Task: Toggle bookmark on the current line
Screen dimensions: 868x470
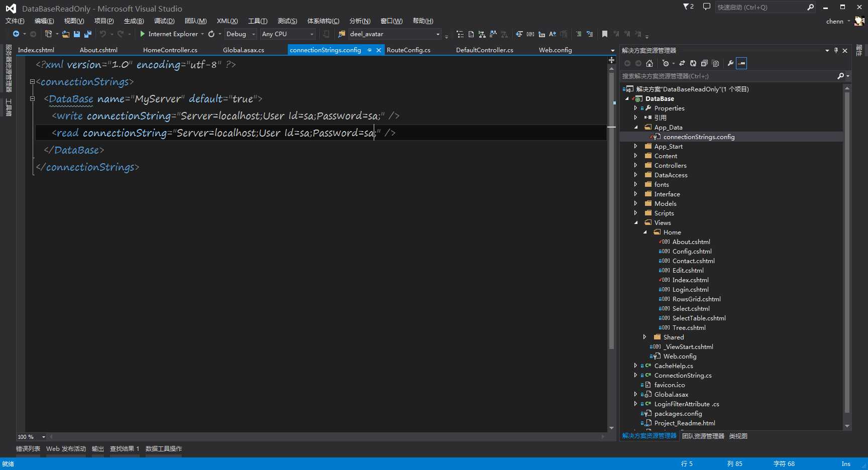Action: coord(605,34)
